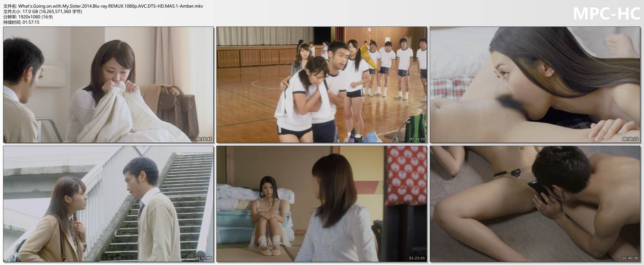Image resolution: width=644 pixels, height=265 pixels.
Task: Click the 01:57:15 duration line
Action: [21, 22]
